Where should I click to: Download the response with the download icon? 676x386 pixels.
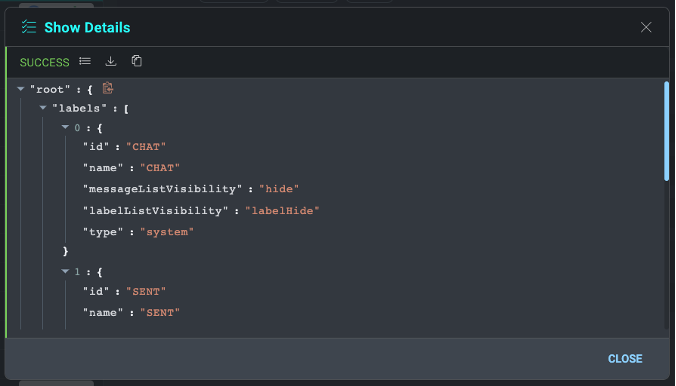(111, 61)
